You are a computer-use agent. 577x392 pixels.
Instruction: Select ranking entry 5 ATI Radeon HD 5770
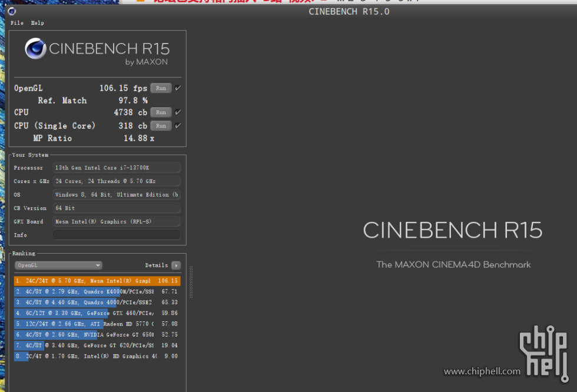click(97, 324)
